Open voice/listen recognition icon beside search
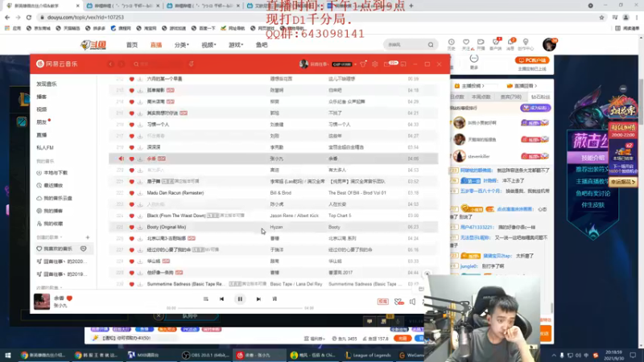The height and width of the screenshot is (362, 644). tap(192, 64)
